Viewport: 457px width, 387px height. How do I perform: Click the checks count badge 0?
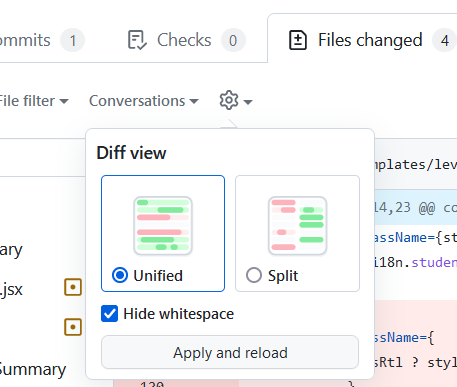pyautogui.click(x=233, y=41)
